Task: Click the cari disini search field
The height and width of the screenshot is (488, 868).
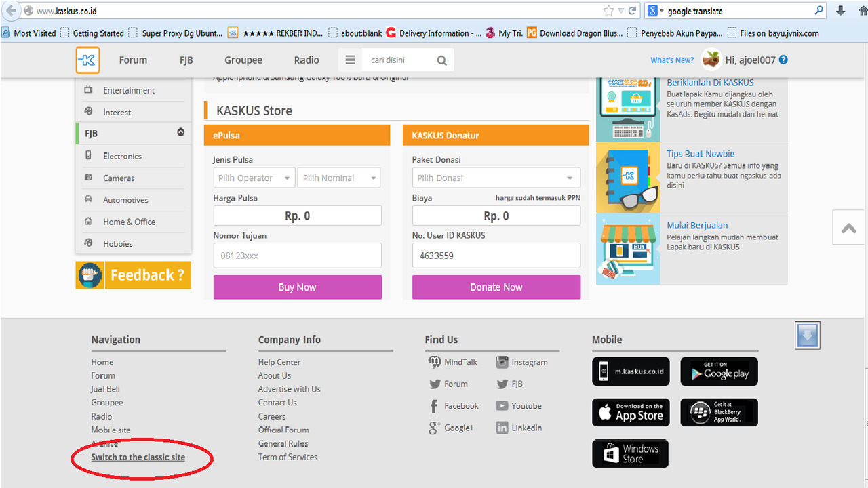Action: [x=398, y=60]
